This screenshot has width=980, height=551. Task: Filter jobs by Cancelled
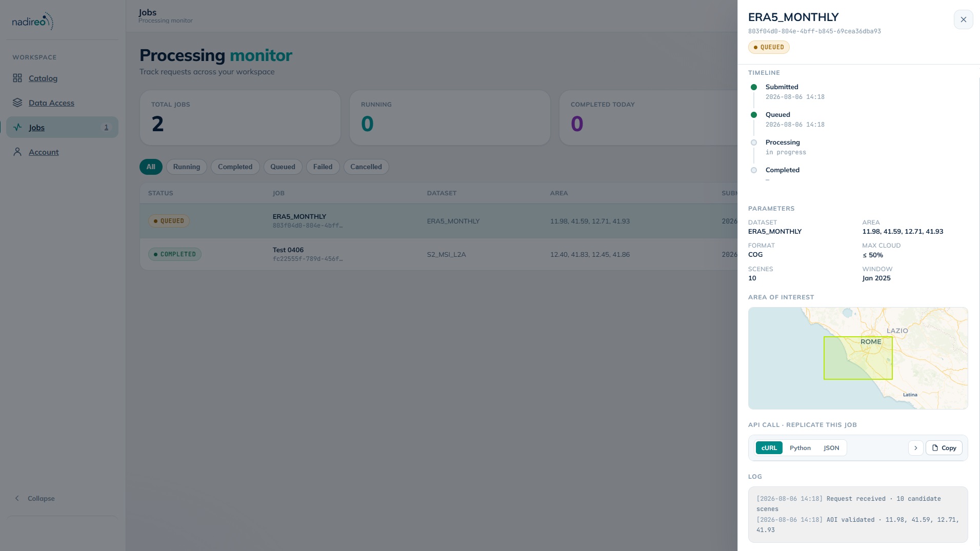click(x=366, y=167)
